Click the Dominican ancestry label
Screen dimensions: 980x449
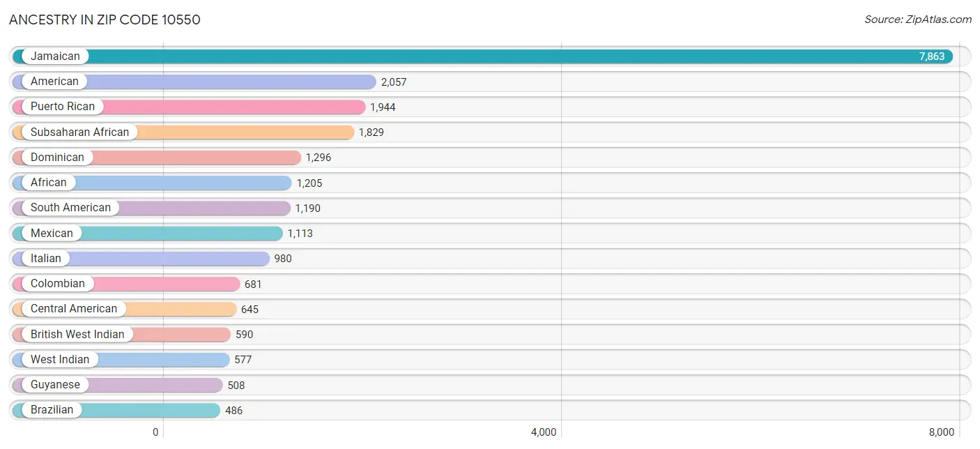click(x=57, y=158)
